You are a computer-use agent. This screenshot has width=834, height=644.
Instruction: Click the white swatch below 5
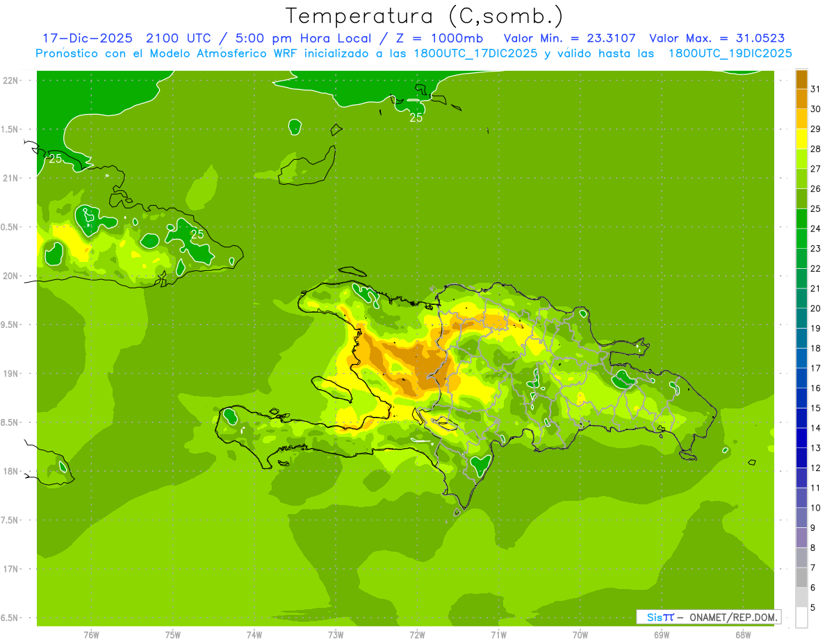[x=801, y=618]
